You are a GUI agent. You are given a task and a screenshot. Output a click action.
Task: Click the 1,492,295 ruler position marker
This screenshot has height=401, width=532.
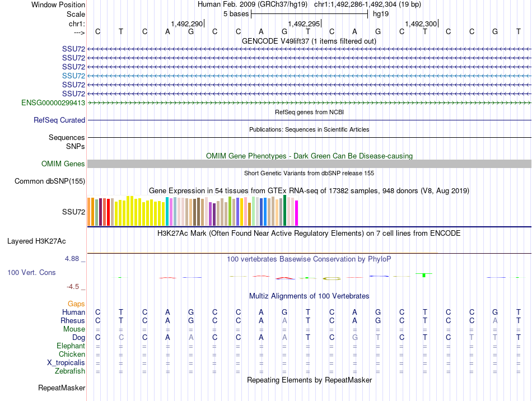tap(304, 24)
